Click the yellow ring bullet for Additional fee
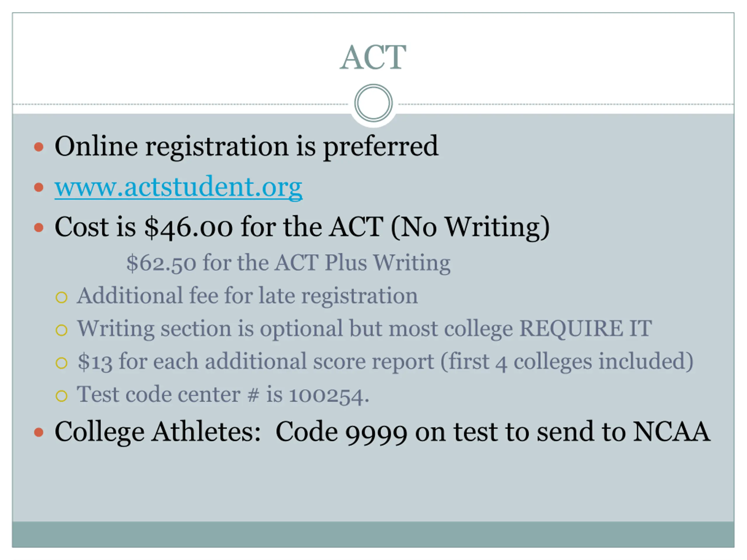Image resolution: width=747 pixels, height=560 pixels. (x=62, y=297)
